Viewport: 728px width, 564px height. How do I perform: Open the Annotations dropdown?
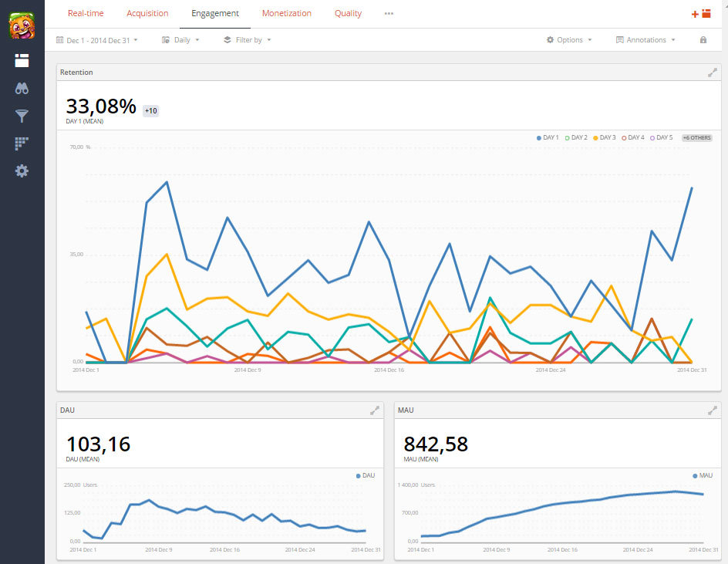point(645,40)
